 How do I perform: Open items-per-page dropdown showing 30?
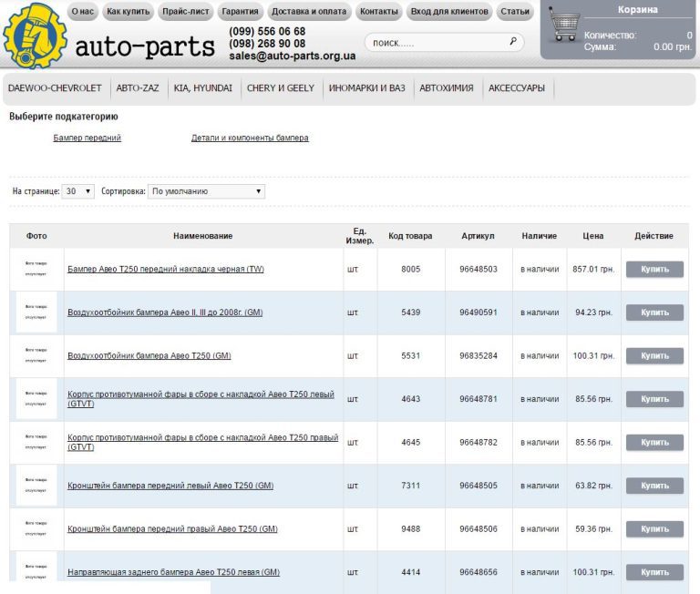[x=78, y=191]
